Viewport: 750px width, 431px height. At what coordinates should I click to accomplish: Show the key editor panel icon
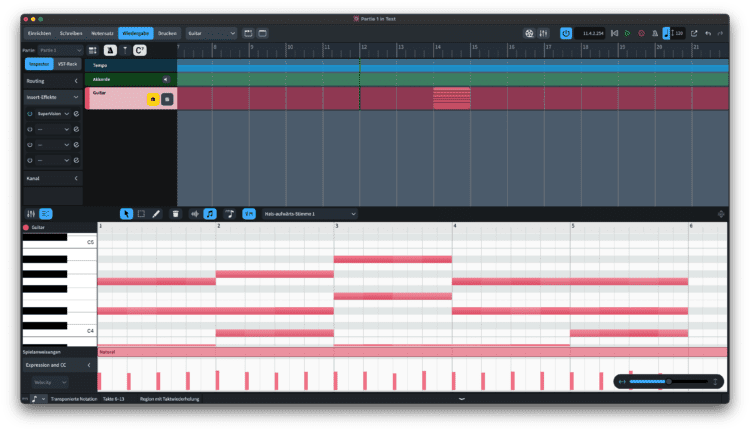[46, 214]
